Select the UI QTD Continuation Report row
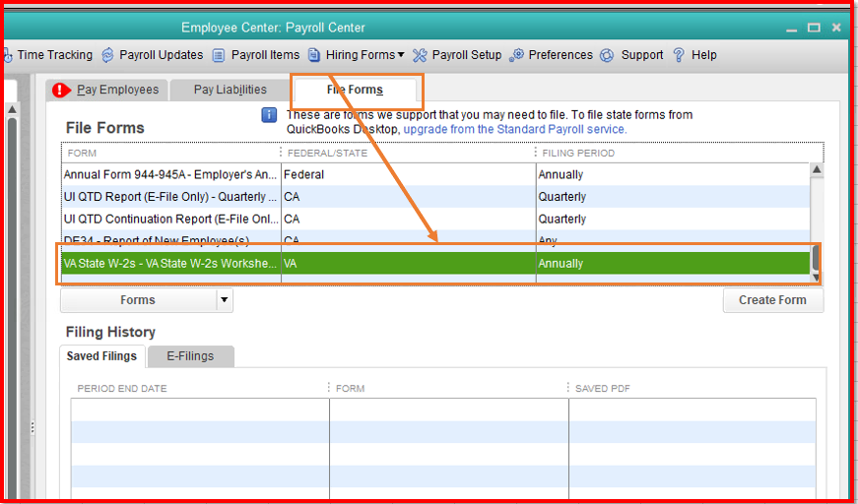The height and width of the screenshot is (504, 858). pyautogui.click(x=435, y=220)
